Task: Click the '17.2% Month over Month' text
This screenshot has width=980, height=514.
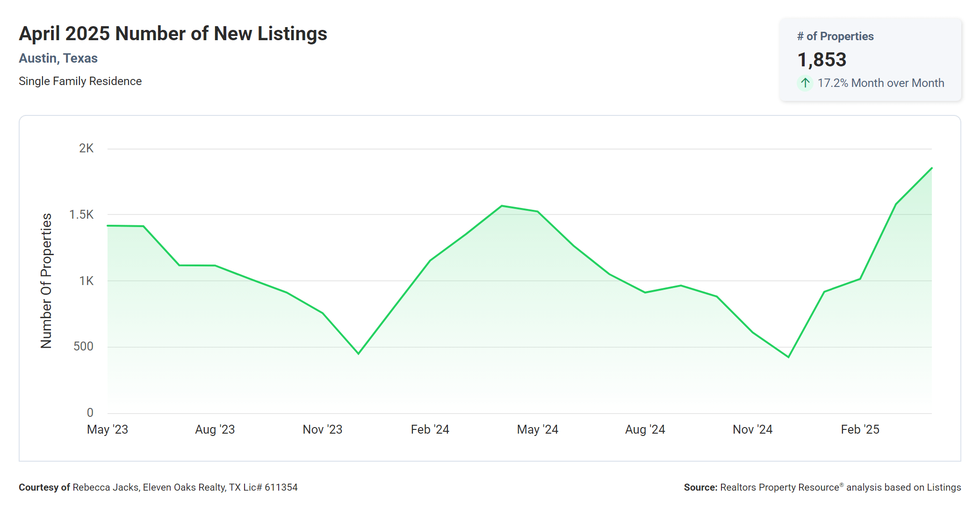Action: 880,83
